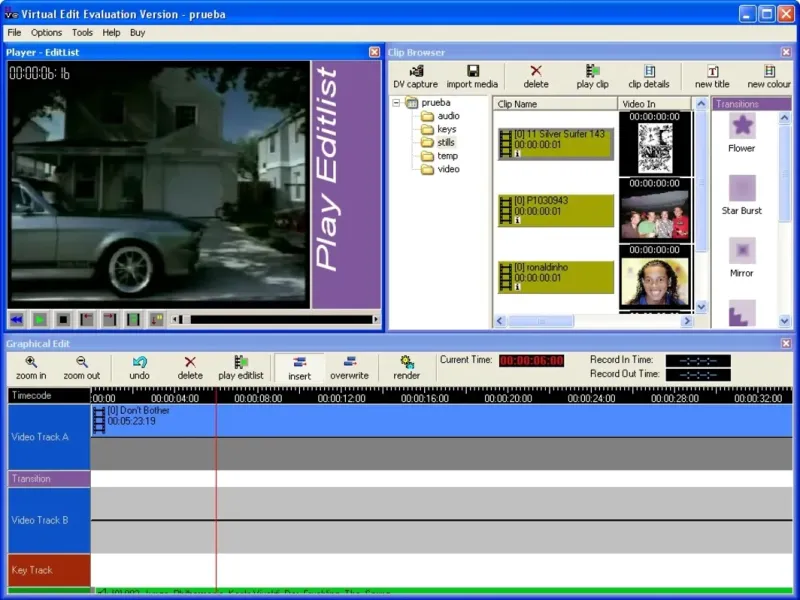Viewport: 800px width, 600px height.
Task: Switch to overwrite edit mode
Action: (349, 362)
